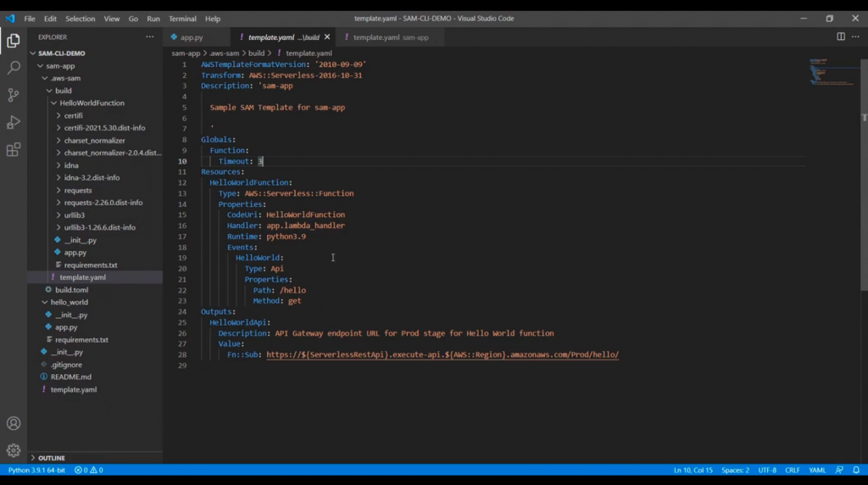Expand certifi-2021.5.30.dist-info folder
Image resolution: width=868 pixels, height=485 pixels.
tap(95, 128)
